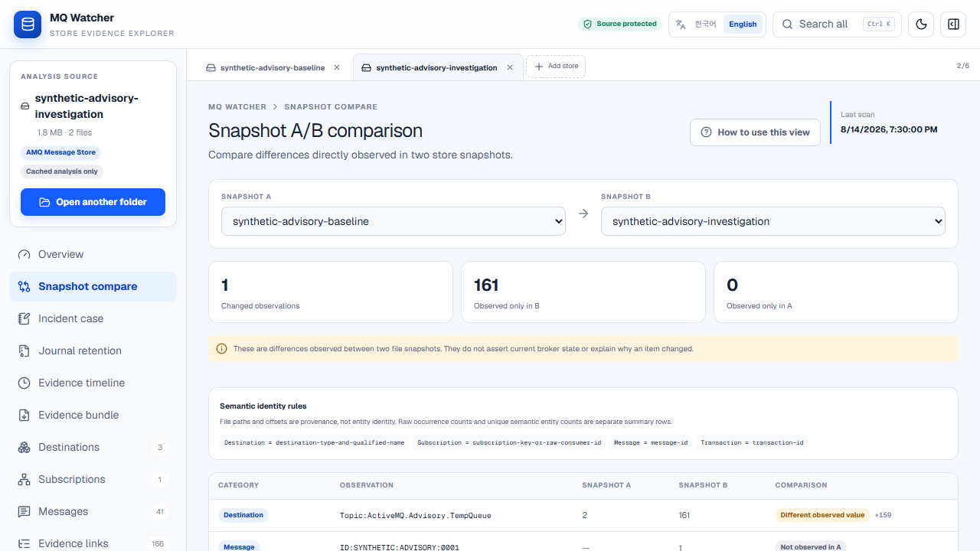Select Snapshot compare in the sidebar
The width and height of the screenshot is (980, 551).
pos(93,286)
